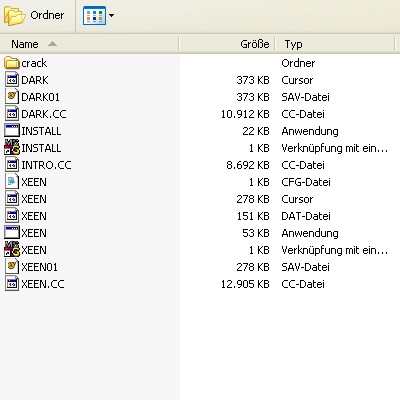
Task: Click the file name 'XEEN.CC'
Action: (43, 284)
